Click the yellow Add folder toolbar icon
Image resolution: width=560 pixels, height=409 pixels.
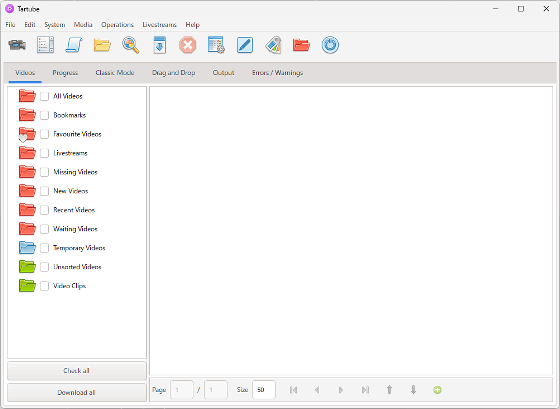coord(102,45)
